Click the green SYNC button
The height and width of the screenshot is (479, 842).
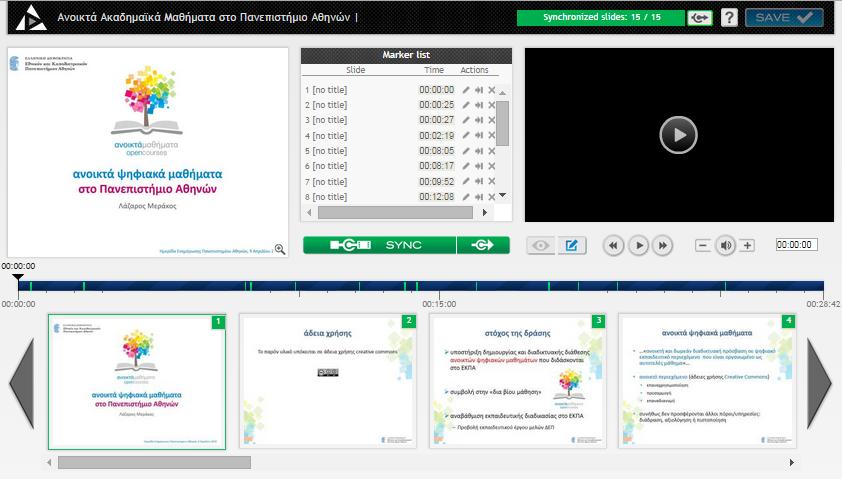379,245
